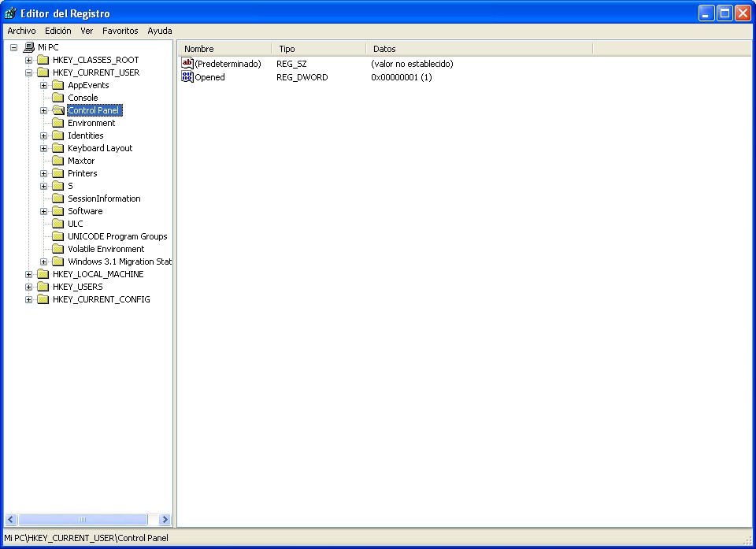Select the Environment key label

pos(91,123)
